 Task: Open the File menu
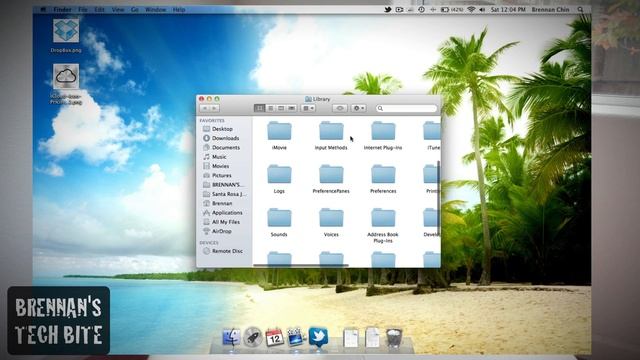click(83, 9)
